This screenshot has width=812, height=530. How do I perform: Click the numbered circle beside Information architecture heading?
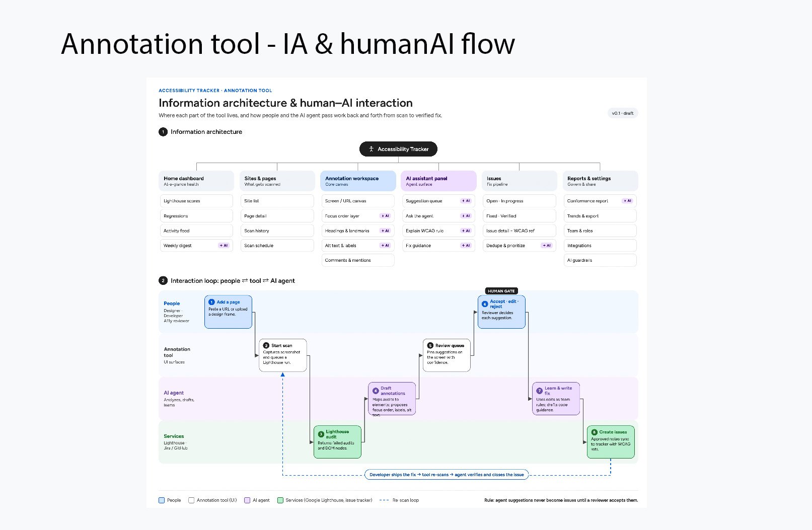click(163, 132)
